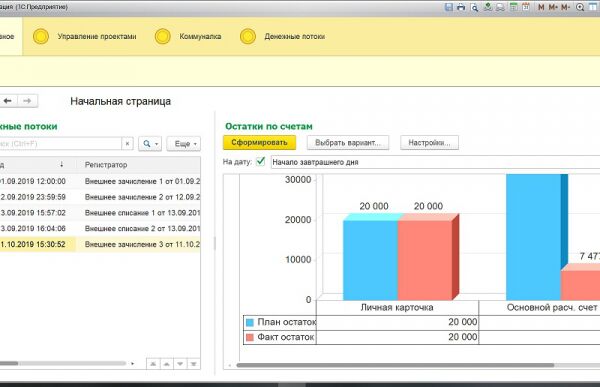Go forward with the right arrow button
This screenshot has height=387, width=600.
[27, 101]
